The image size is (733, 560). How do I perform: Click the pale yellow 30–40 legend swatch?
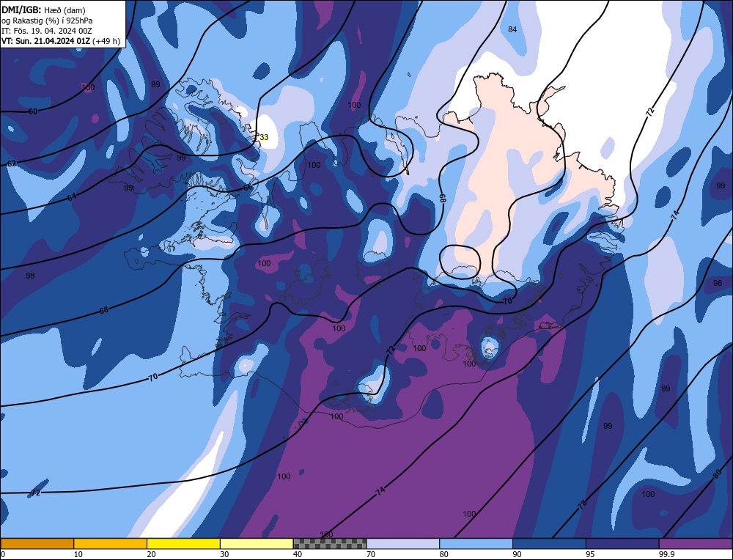(257, 543)
